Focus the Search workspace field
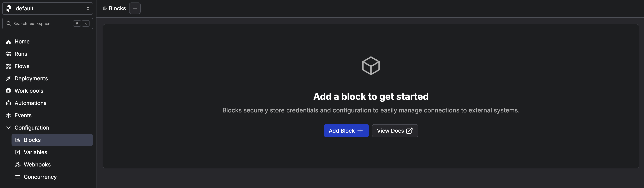644x188 pixels. (47, 23)
